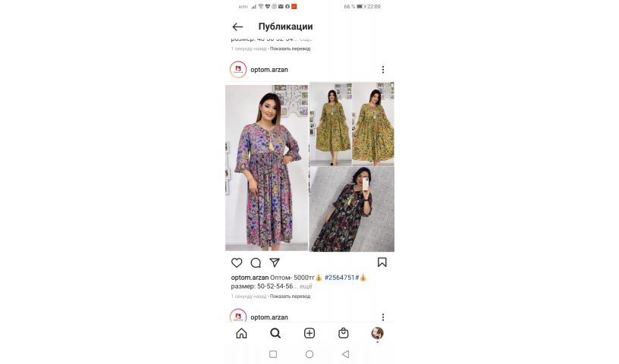This screenshot has height=364, width=619.
Task: Open comments via the speech bubble icon
Action: (256, 262)
